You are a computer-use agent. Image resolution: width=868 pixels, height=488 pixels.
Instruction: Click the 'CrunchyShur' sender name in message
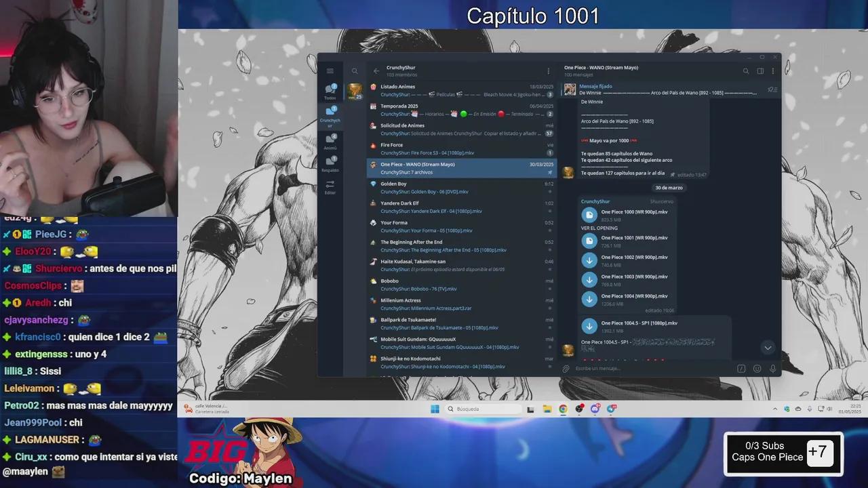tap(595, 201)
